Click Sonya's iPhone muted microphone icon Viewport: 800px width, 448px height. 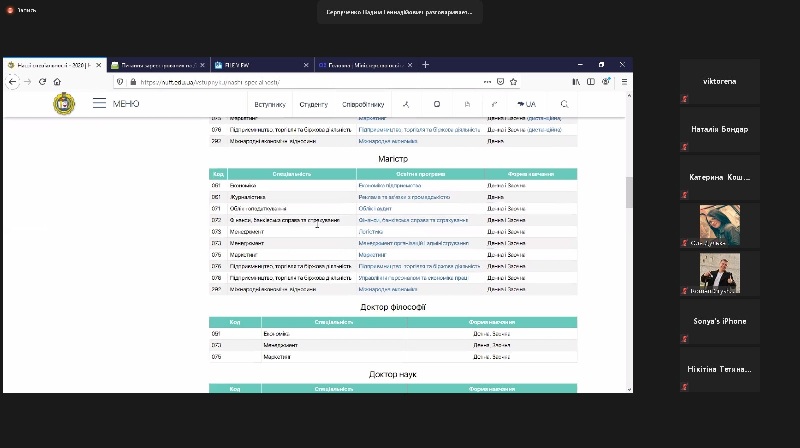click(685, 339)
